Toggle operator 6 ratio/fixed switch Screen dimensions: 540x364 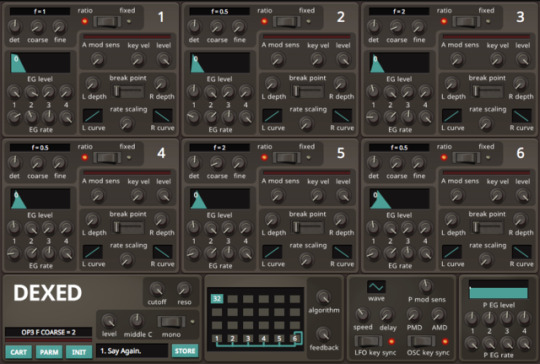pyautogui.click(x=466, y=158)
